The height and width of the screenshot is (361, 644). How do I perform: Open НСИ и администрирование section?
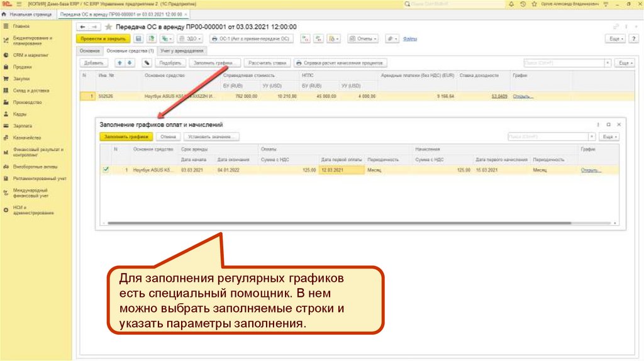33,210
